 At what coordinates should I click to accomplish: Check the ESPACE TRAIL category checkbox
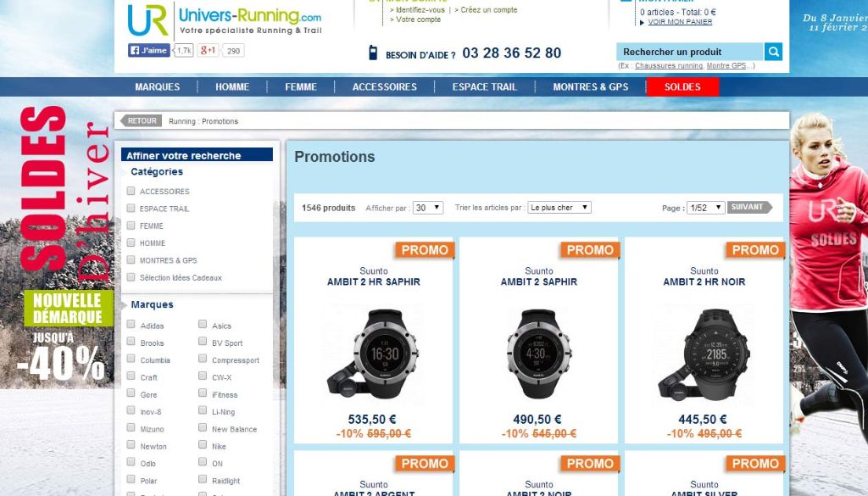pos(131,208)
